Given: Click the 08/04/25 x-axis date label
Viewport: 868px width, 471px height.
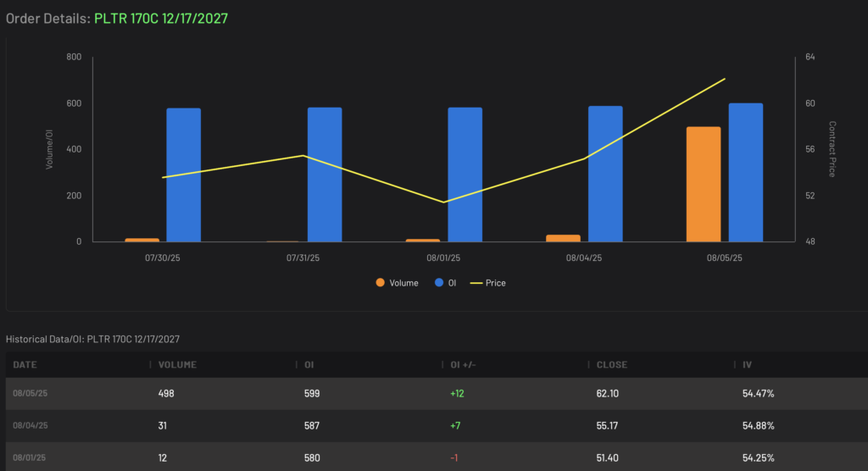Looking at the screenshot, I should pos(584,258).
